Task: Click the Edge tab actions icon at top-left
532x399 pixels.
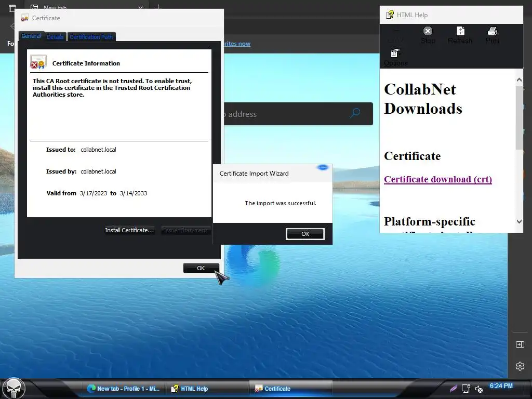Action: (x=12, y=7)
